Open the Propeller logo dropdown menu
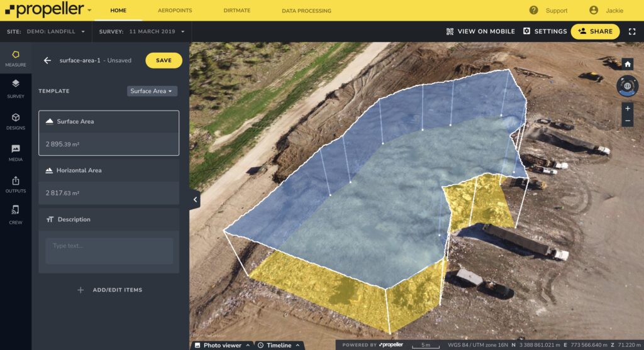Image resolution: width=644 pixels, height=350 pixels. 89,10
